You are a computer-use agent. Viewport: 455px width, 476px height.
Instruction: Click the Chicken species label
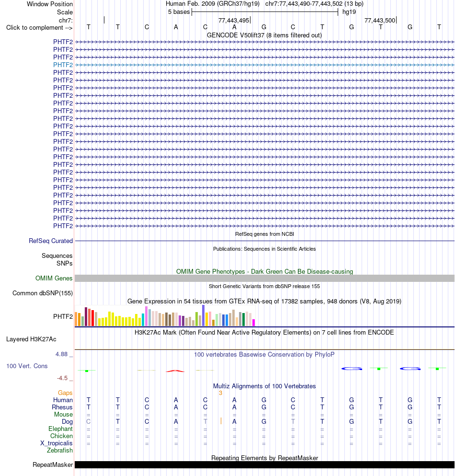[62, 436]
